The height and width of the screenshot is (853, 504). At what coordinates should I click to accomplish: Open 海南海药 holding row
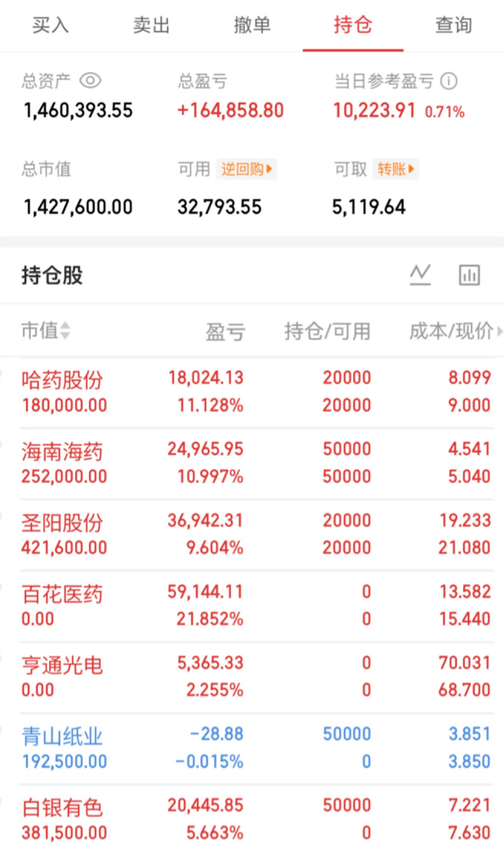pyautogui.click(x=252, y=463)
